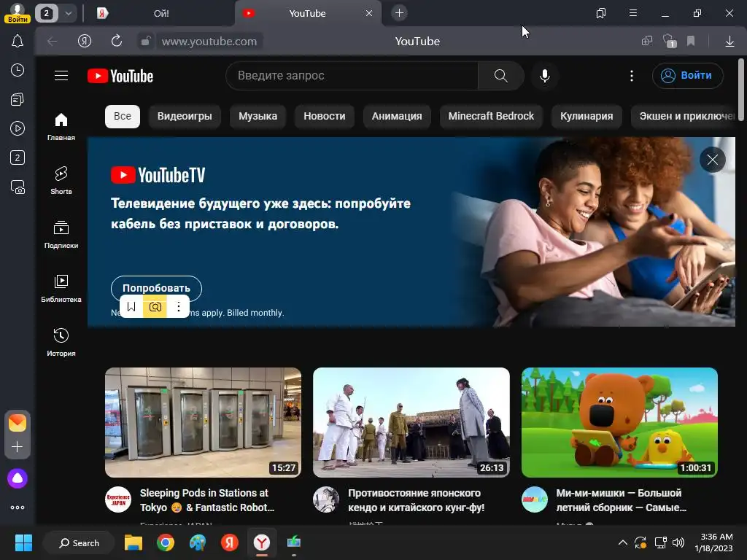This screenshot has width=747, height=560.
Task: Launch Alice voice assistant
Action: (18, 478)
